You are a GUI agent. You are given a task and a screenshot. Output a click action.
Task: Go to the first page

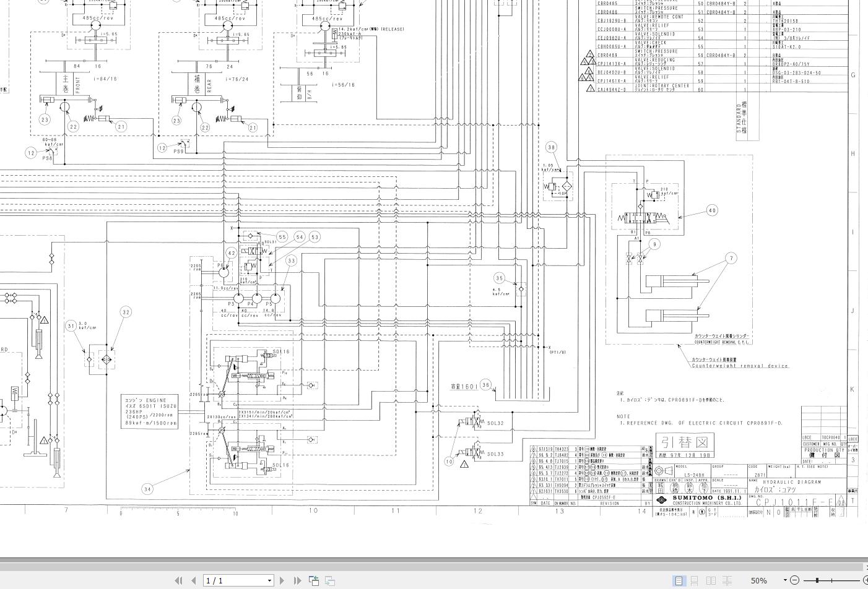(179, 580)
